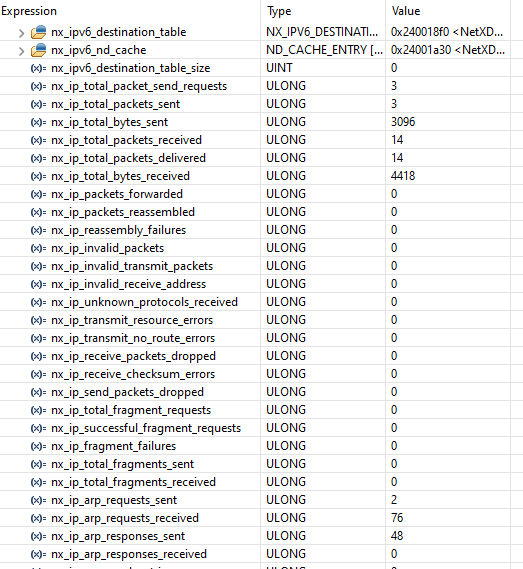The image size is (523, 569).
Task: Click variable icon beside nx_ip_invalid_receive_address
Action: [38, 284]
